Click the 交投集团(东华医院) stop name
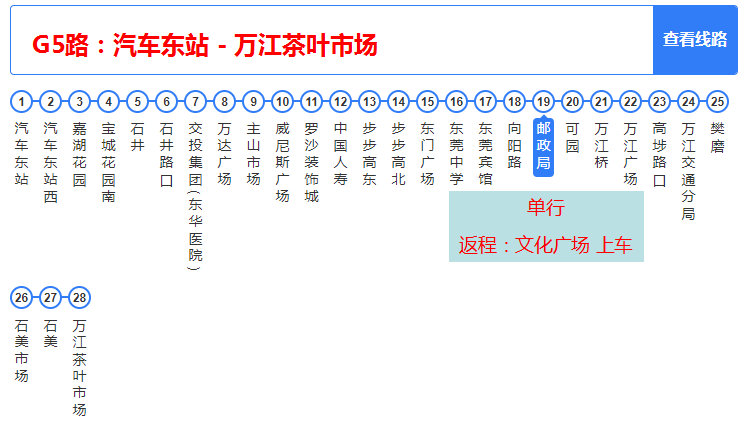746x428 pixels. (196, 196)
